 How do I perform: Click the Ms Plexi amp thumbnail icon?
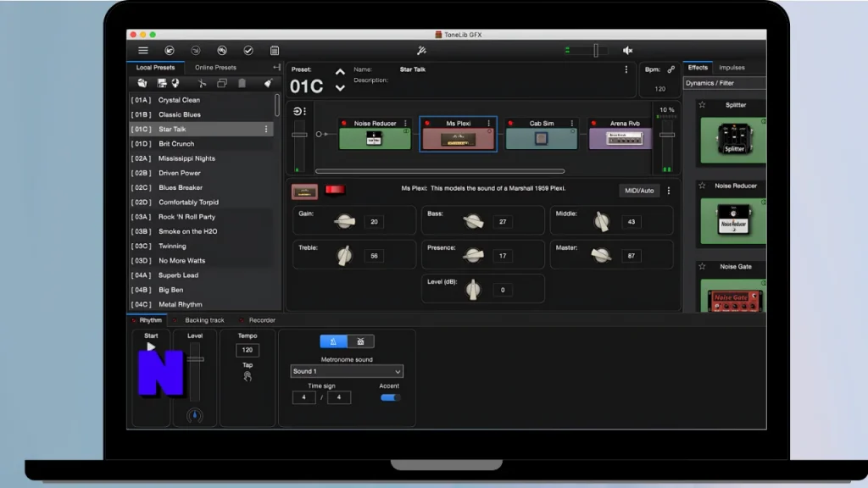tap(304, 192)
